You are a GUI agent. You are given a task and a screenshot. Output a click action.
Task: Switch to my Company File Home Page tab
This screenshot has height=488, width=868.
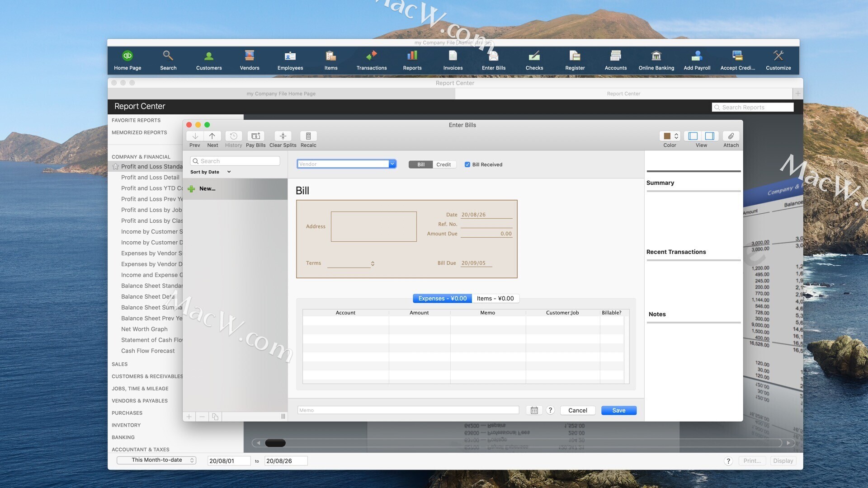(x=281, y=94)
